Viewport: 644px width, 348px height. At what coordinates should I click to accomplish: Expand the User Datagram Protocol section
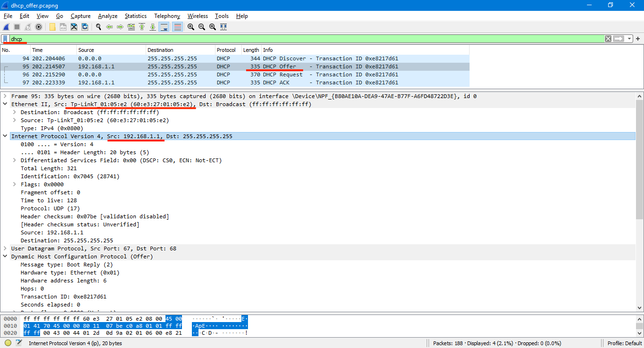[5, 249]
